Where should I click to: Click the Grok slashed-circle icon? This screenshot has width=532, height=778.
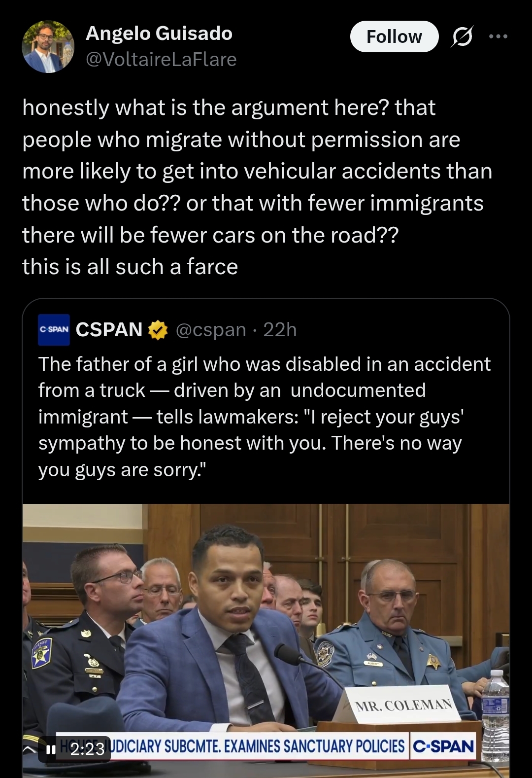click(462, 36)
